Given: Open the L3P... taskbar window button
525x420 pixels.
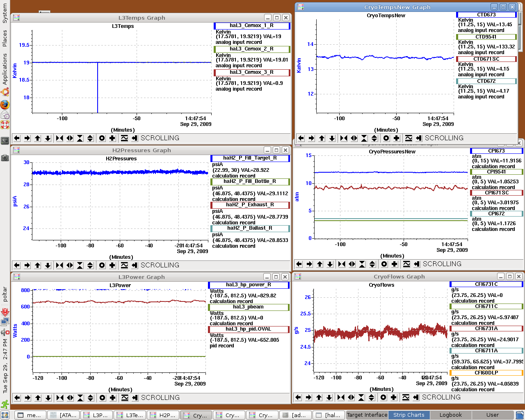Looking at the screenshot, I should pos(96,415).
